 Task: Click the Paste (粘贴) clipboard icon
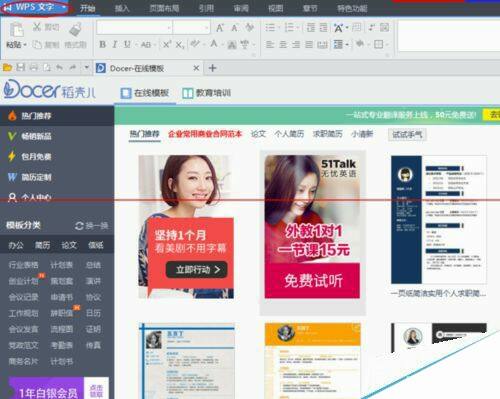16,30
